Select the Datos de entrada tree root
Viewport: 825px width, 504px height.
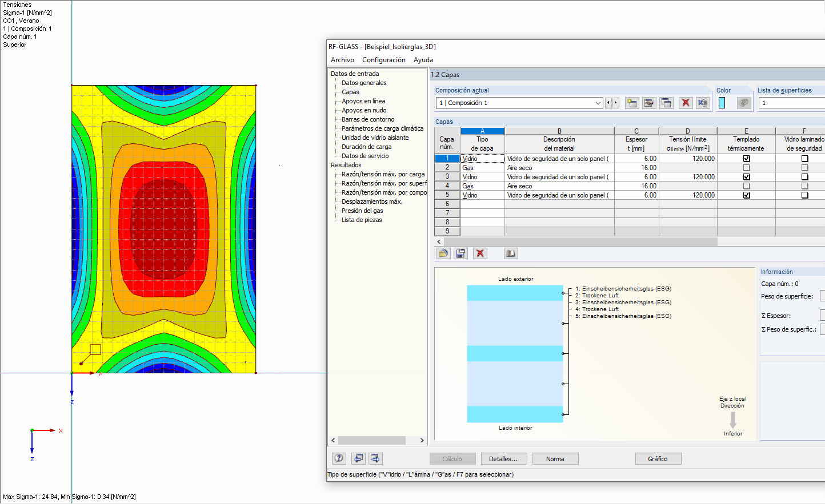[x=355, y=74]
